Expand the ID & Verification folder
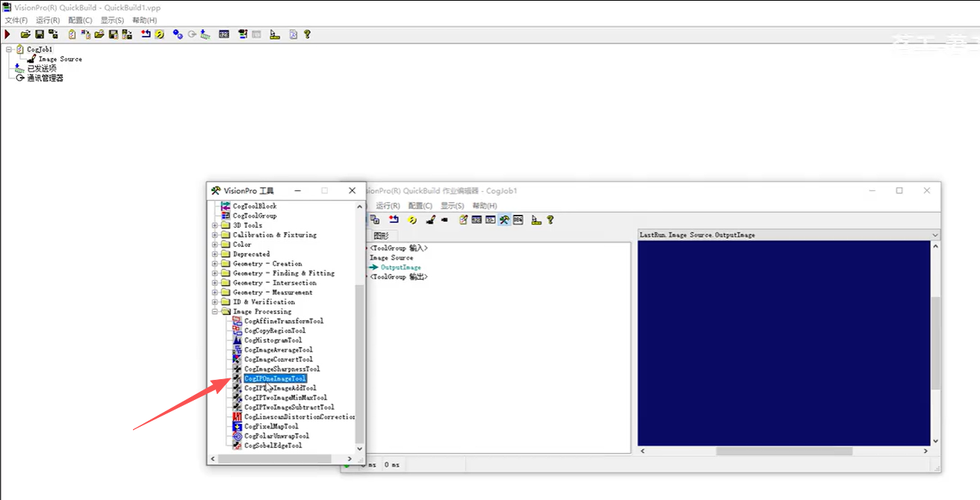Screen dimensions: 980x500 point(215,302)
